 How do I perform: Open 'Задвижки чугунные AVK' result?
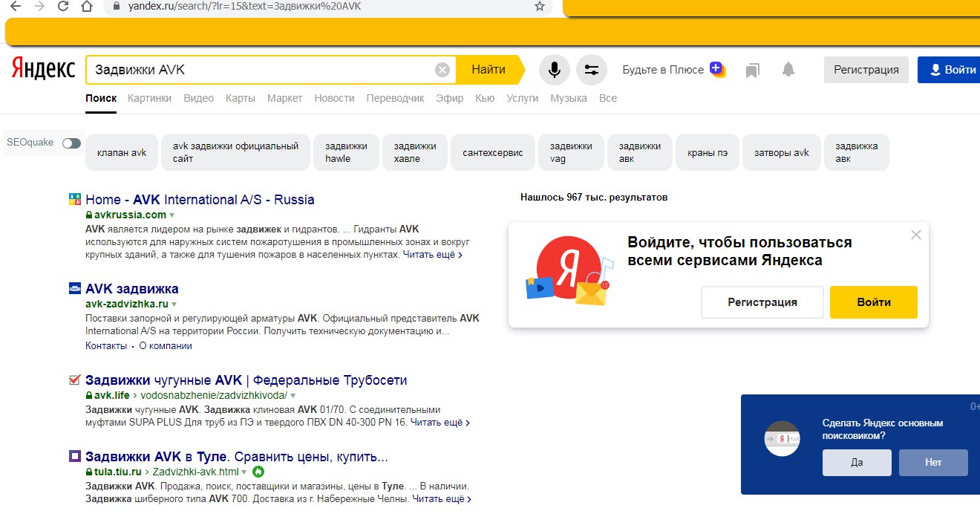click(246, 380)
